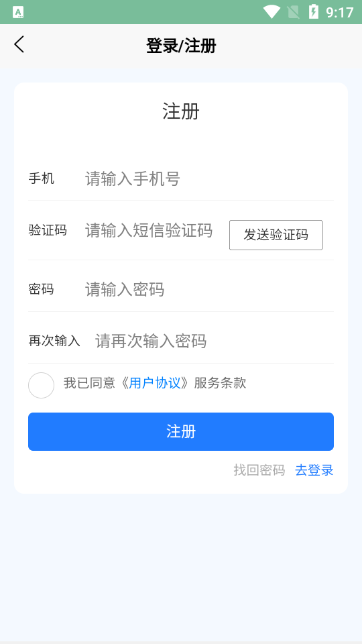Tap the keyboard notification icon in status bar
Image resolution: width=362 pixels, height=644 pixels.
tap(18, 12)
